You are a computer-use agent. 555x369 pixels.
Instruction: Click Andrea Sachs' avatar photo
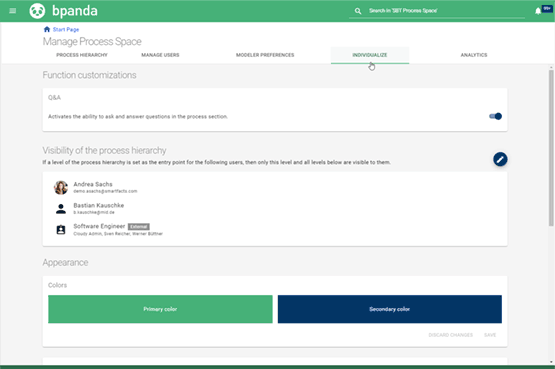click(x=61, y=188)
